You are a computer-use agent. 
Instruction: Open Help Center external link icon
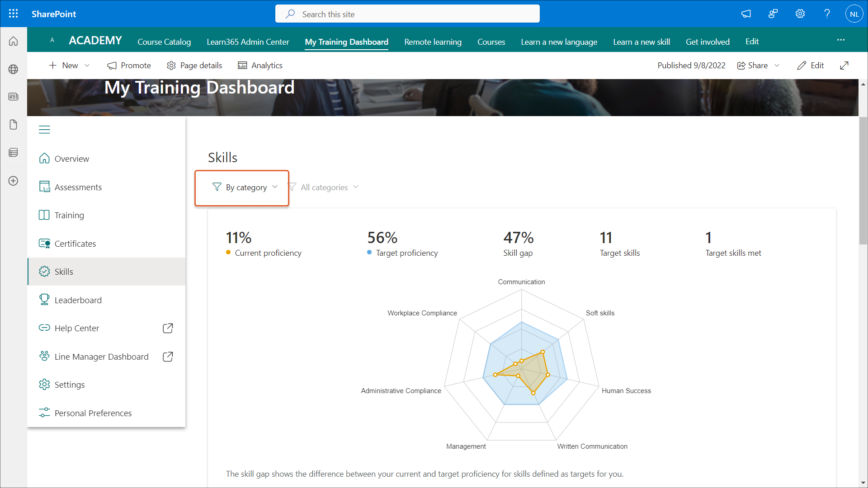click(x=168, y=328)
